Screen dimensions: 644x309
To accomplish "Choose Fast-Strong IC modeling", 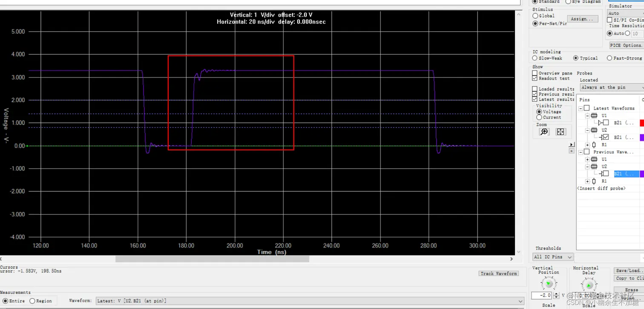I will click(x=609, y=58).
